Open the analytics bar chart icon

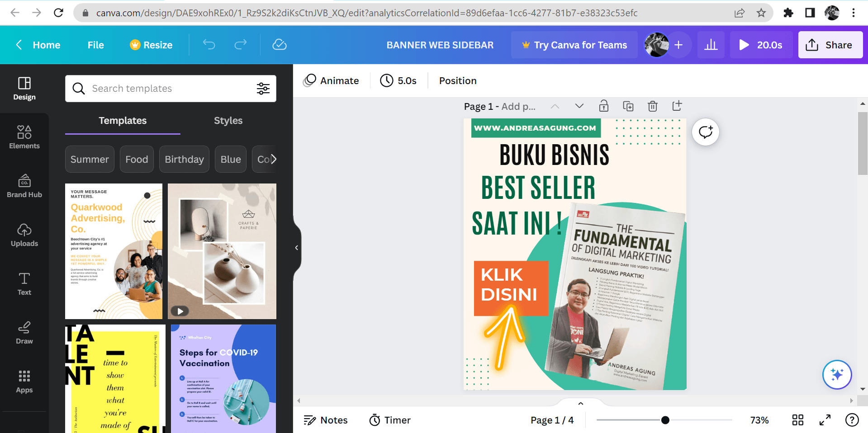pos(711,45)
